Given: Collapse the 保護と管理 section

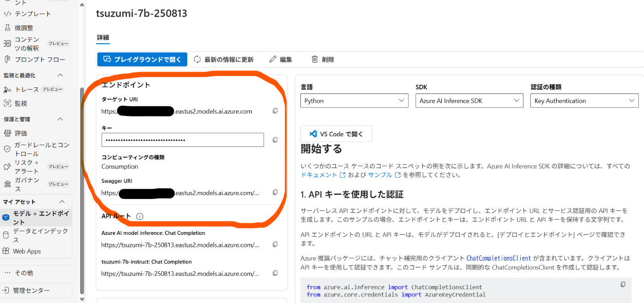Looking at the screenshot, I should 60,119.
